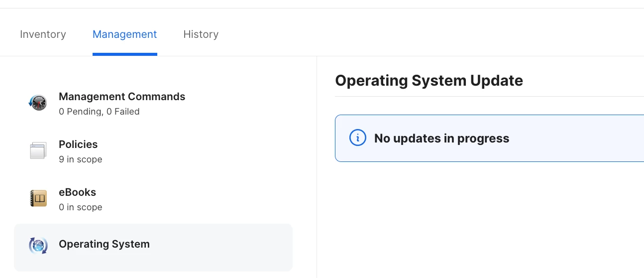Open the Management Commands sidebar item
644x278 pixels.
pyautogui.click(x=153, y=104)
